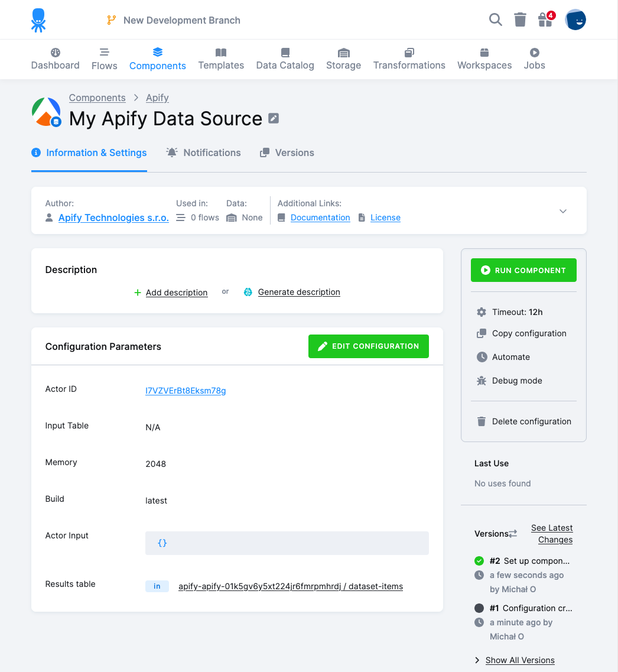Click the compare versions arrows icon
Image resolution: width=618 pixels, height=672 pixels.
pyautogui.click(x=513, y=534)
